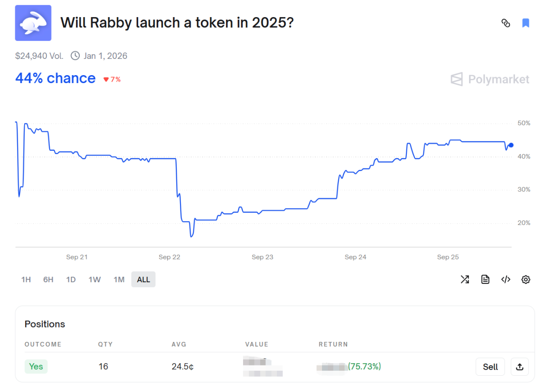Click the market title heading

[177, 22]
